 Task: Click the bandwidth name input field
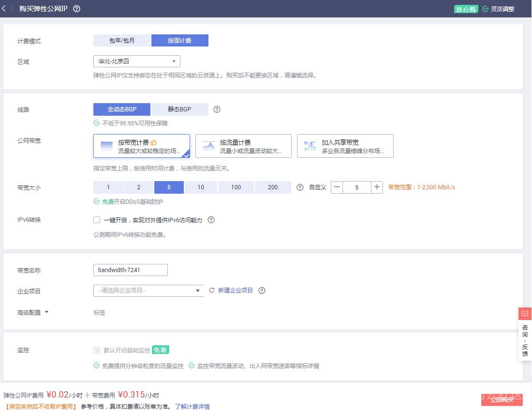tap(130, 270)
